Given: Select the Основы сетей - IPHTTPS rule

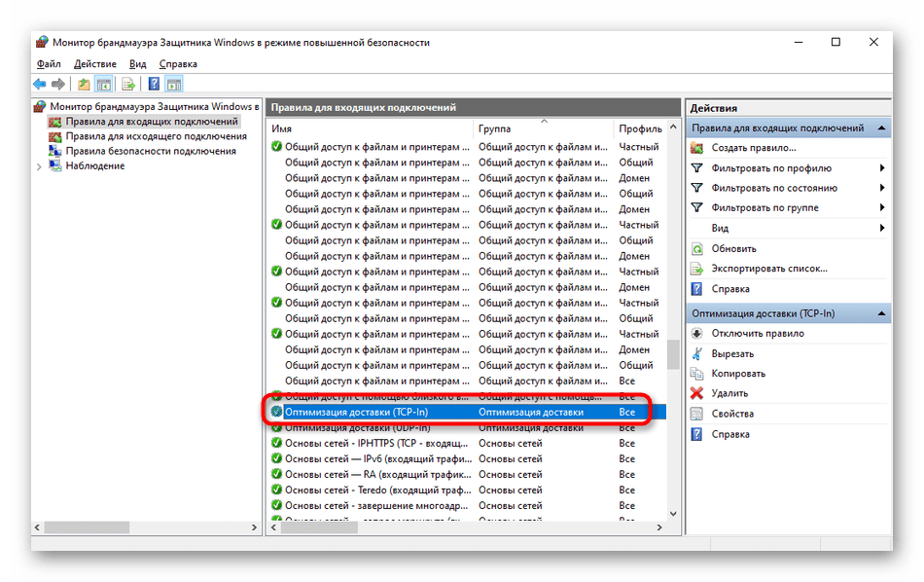Looking at the screenshot, I should (x=467, y=444).
